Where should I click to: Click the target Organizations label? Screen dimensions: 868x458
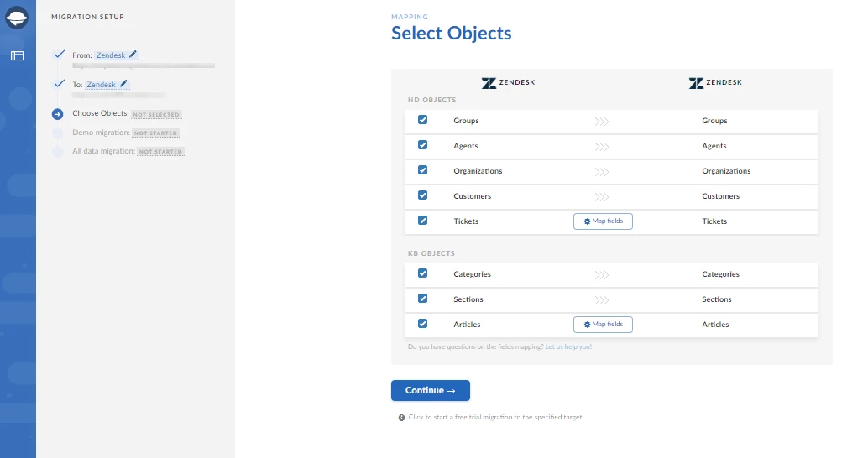pyautogui.click(x=726, y=171)
